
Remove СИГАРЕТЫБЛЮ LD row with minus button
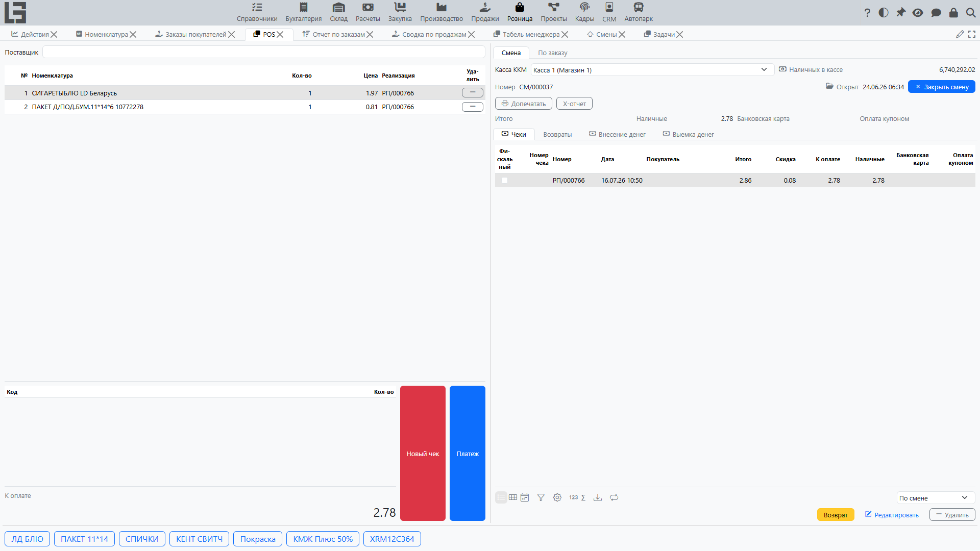pos(472,93)
